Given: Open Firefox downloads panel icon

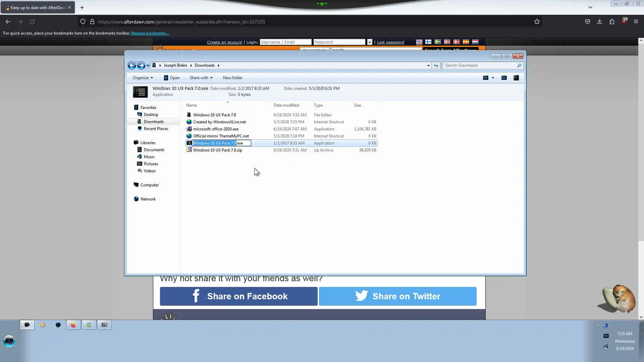Looking at the screenshot, I should tap(600, 22).
